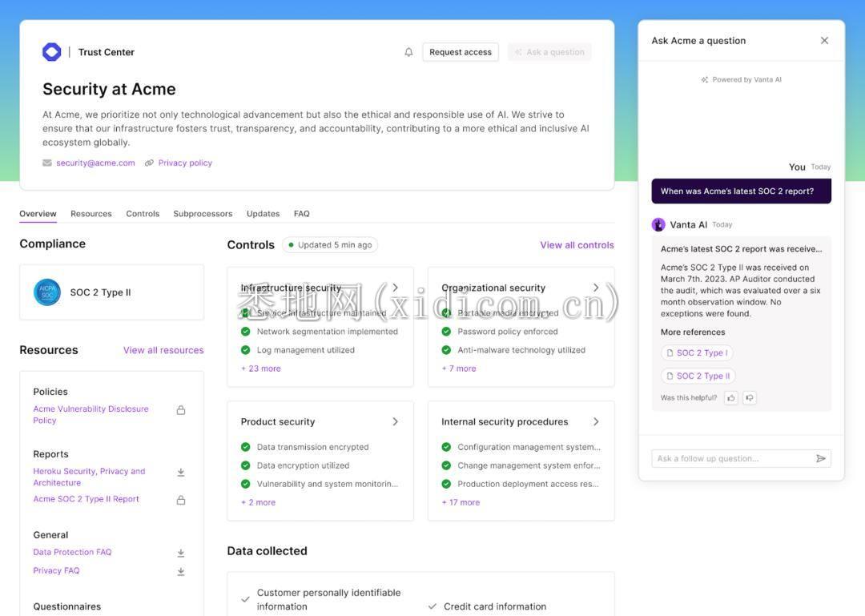Open the security@acme.com email link

click(x=95, y=163)
